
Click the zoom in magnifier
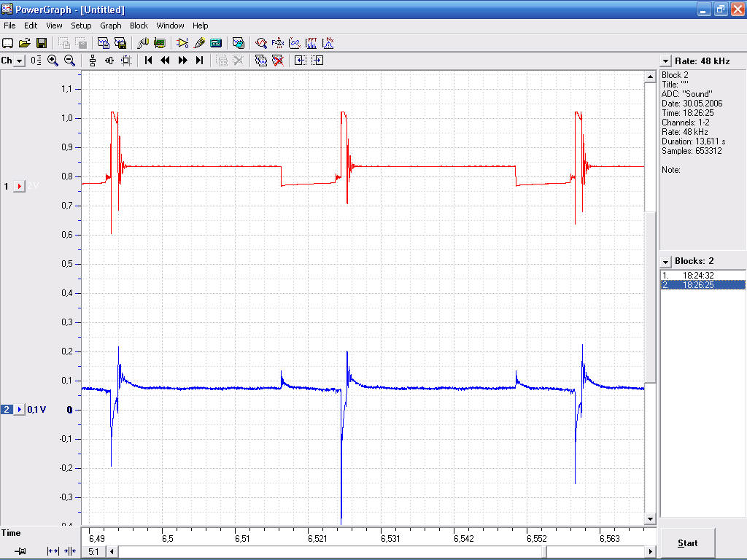[x=53, y=61]
